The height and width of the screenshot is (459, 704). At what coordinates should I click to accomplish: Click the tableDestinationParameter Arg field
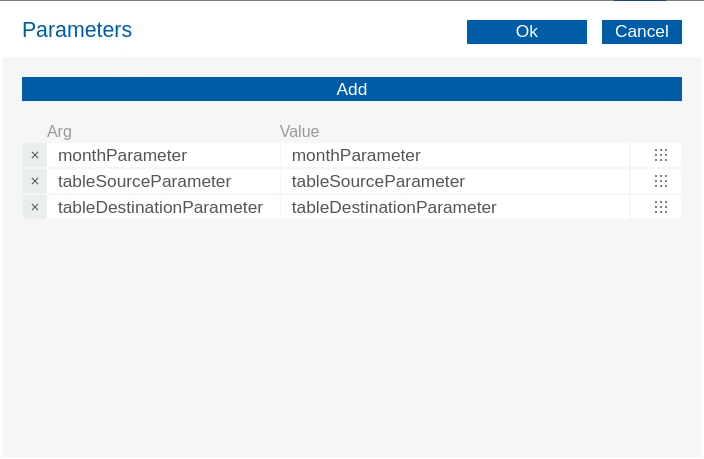pos(163,207)
